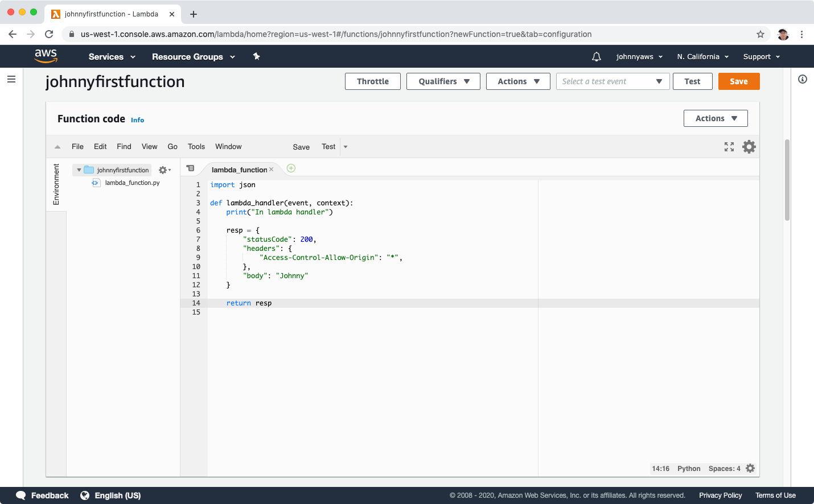Open the Terms of Use link
Image resolution: width=814 pixels, height=504 pixels.
pyautogui.click(x=775, y=495)
